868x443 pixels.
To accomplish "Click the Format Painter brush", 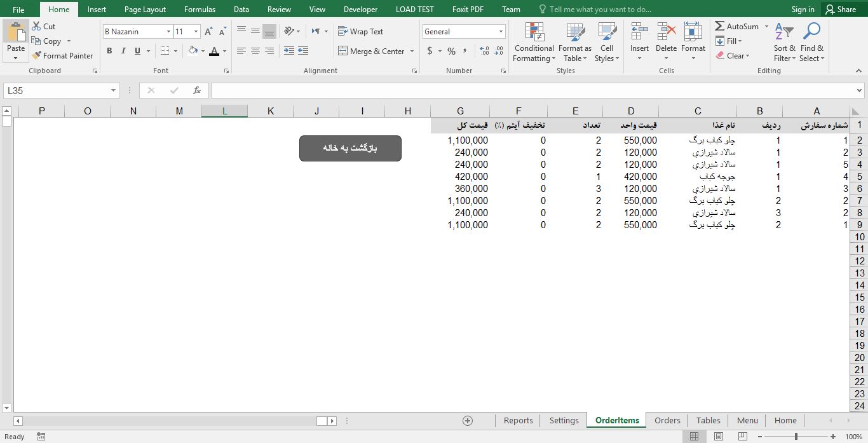I will (37, 55).
